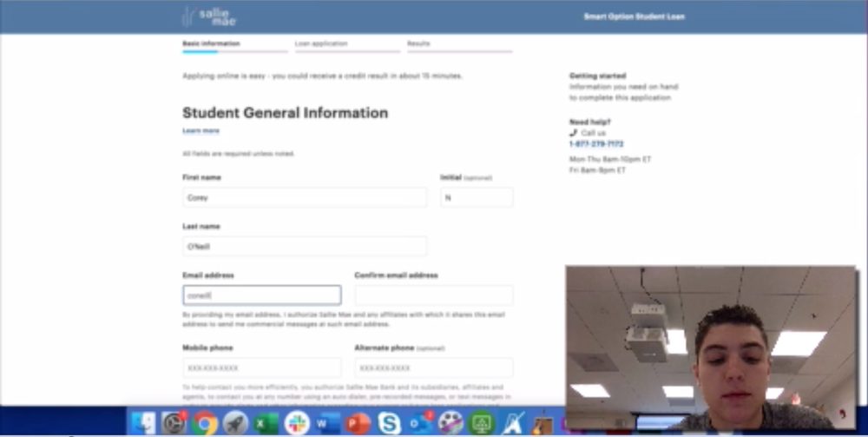Screen dimensions: 868x437
Task: Click the Smart Option Student Loan header text
Action: pyautogui.click(x=634, y=17)
